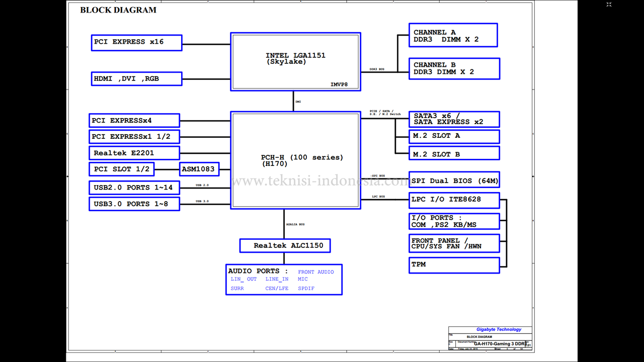
Task: Click the USB 3.0 bus label
Action: coord(202,202)
